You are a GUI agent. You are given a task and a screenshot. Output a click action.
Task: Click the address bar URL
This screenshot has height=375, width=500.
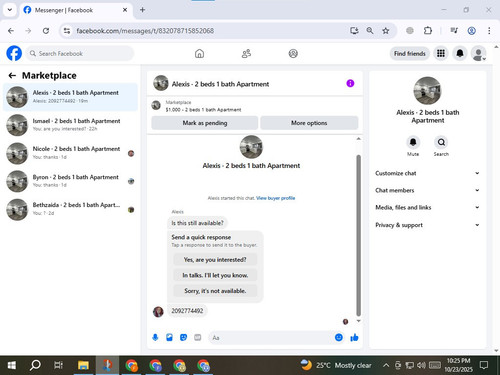click(145, 31)
